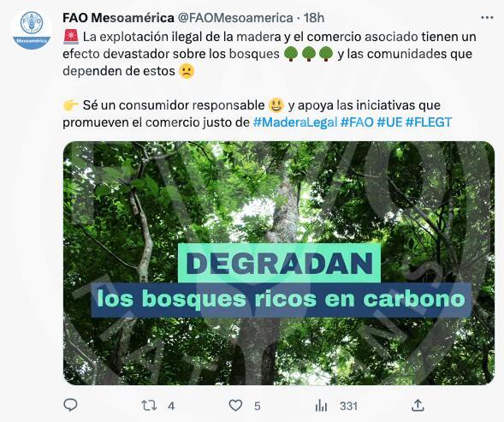Click the 18h timestamp
The height and width of the screenshot is (422, 504).
[x=314, y=18]
